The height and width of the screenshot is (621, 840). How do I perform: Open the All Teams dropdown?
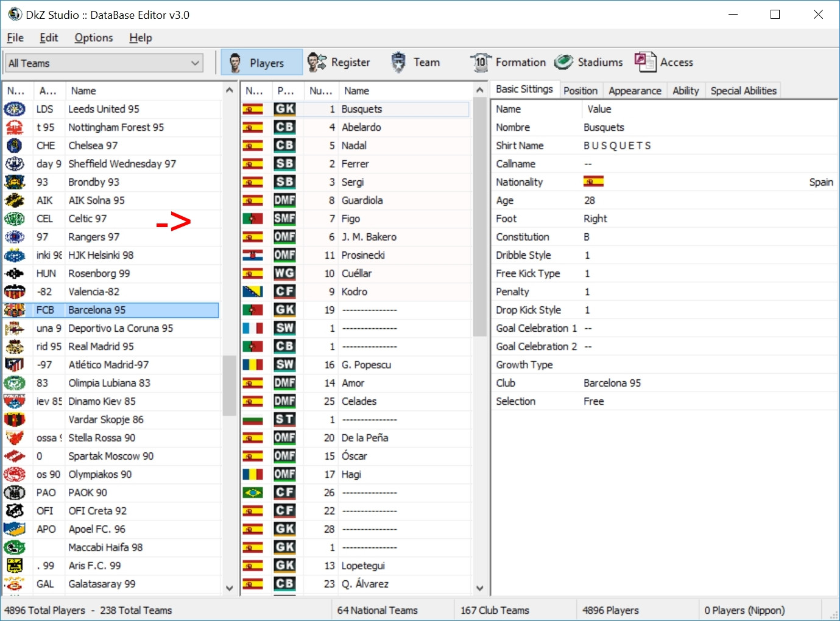[104, 63]
